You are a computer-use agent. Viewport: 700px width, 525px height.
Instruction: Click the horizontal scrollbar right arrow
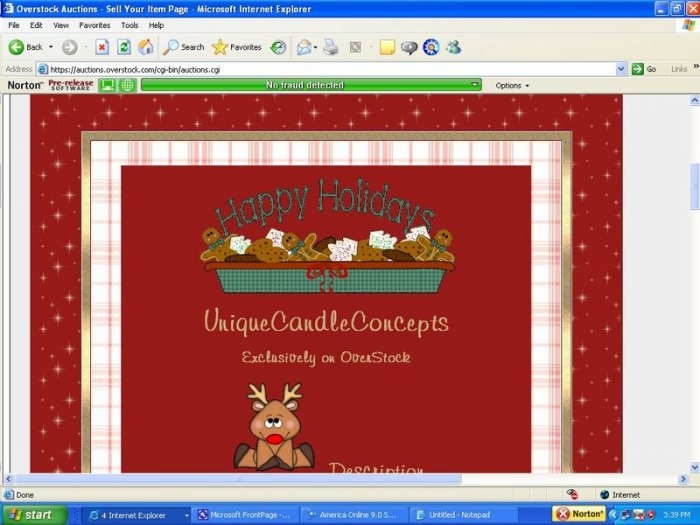683,479
